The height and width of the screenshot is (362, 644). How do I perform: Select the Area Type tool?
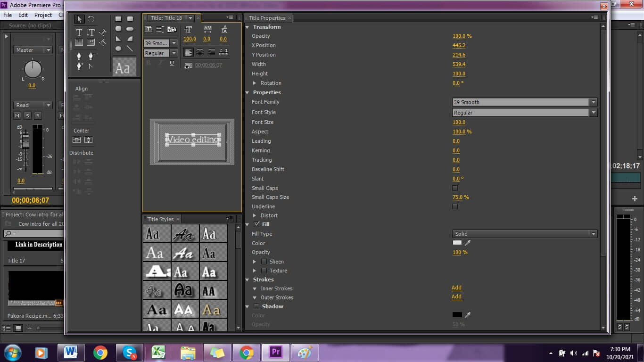pos(79,42)
